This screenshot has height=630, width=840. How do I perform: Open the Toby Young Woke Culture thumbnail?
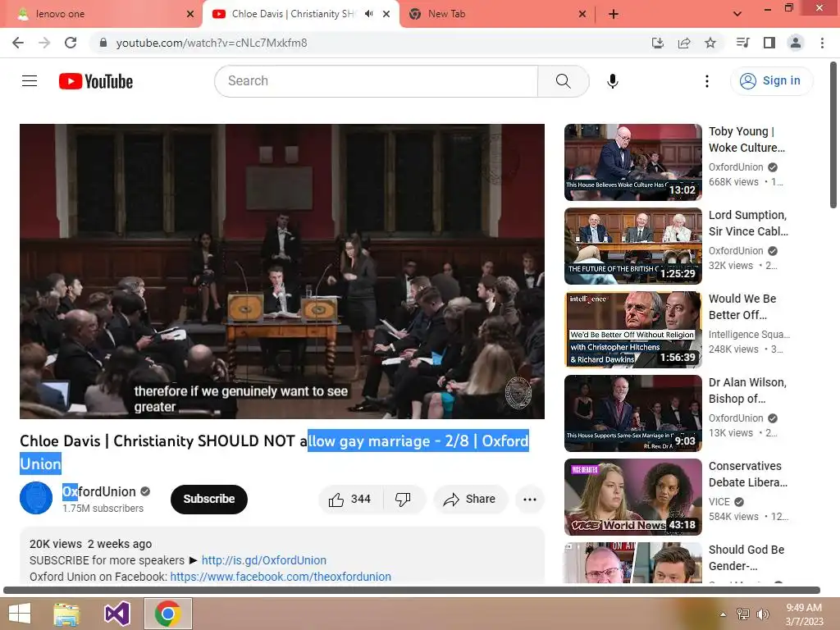tap(632, 162)
